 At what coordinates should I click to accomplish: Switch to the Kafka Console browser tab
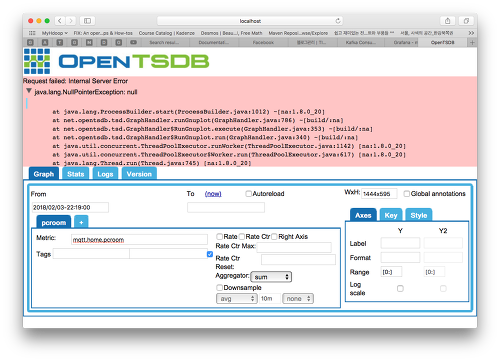coord(361,42)
